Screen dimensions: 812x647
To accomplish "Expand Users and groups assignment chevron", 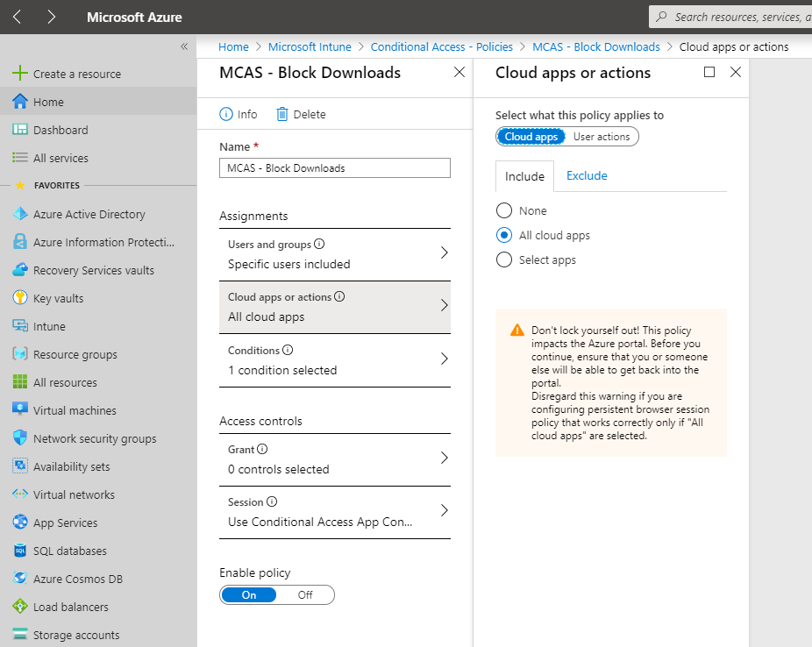I will [444, 253].
